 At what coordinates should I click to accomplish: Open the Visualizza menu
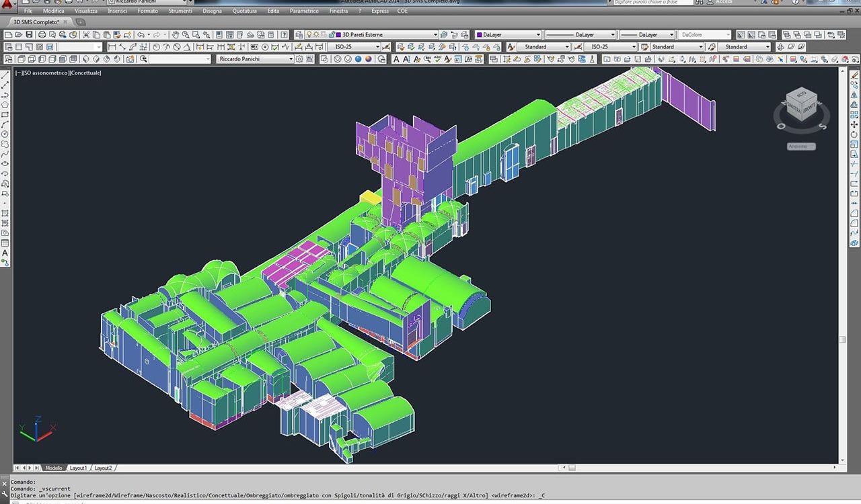pyautogui.click(x=85, y=11)
